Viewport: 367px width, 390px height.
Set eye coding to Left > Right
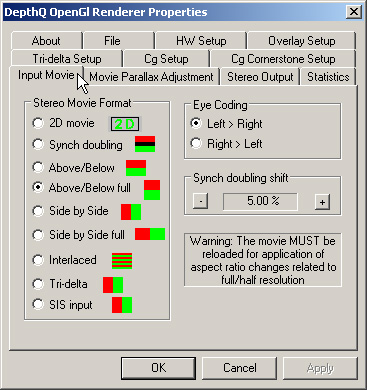click(196, 123)
